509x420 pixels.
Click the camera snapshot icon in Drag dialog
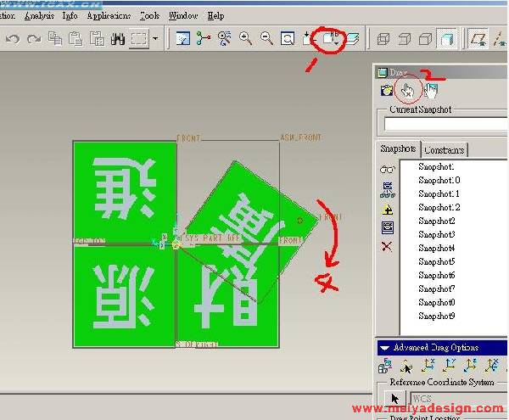click(x=387, y=90)
